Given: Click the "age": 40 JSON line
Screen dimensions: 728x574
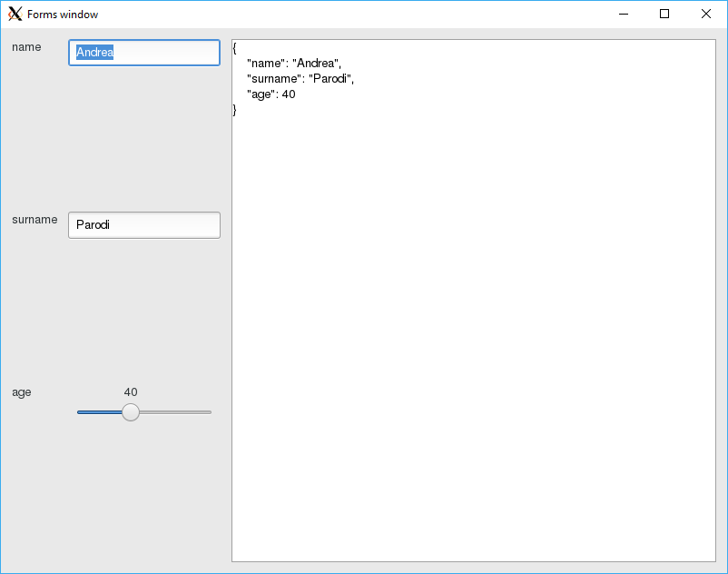Looking at the screenshot, I should pos(271,94).
